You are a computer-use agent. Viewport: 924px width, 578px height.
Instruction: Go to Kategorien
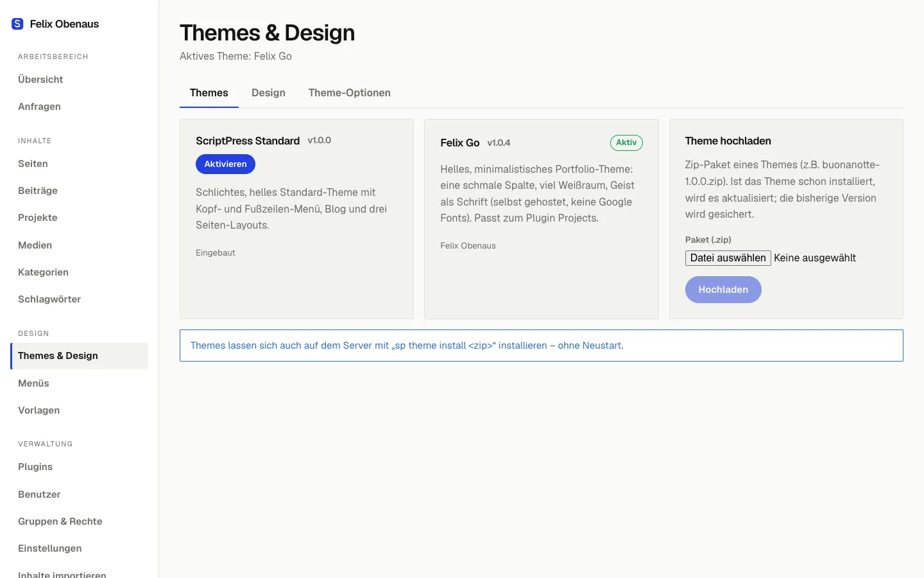point(79,272)
